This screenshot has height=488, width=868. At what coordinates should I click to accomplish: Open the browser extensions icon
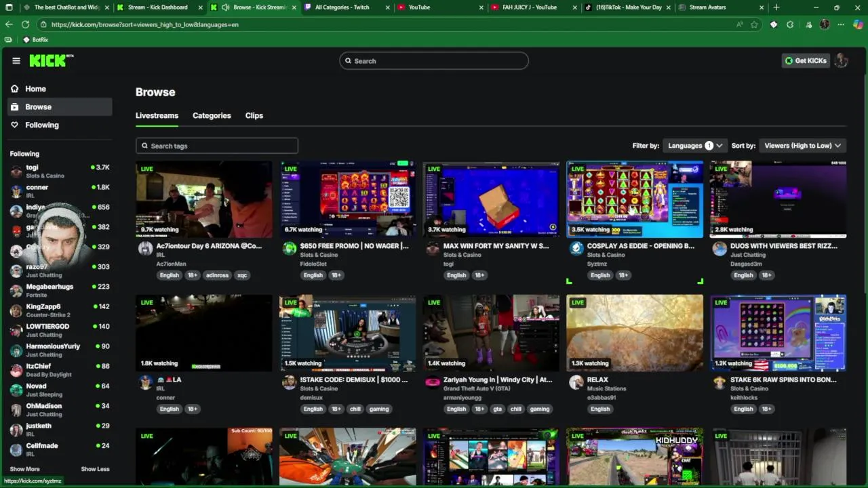[790, 24]
